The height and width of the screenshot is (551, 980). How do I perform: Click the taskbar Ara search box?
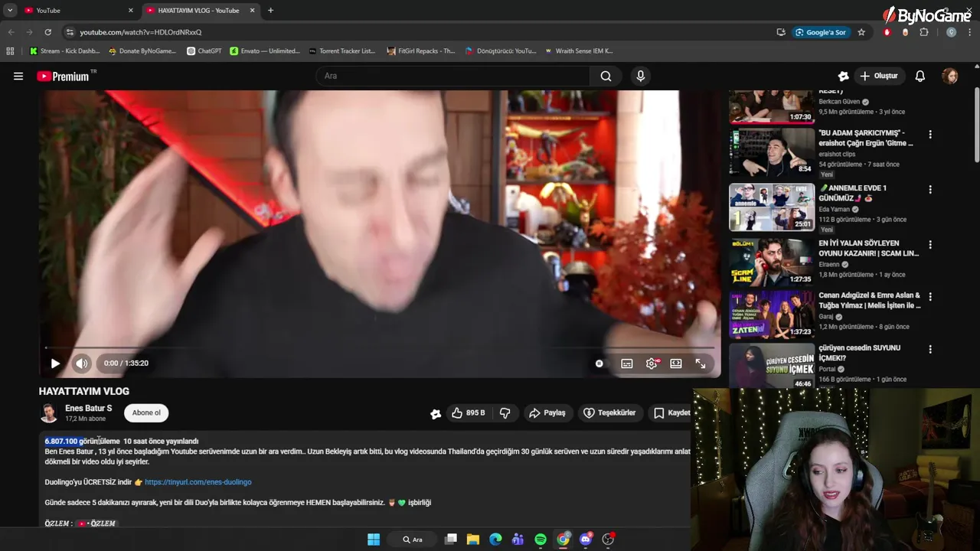point(413,540)
